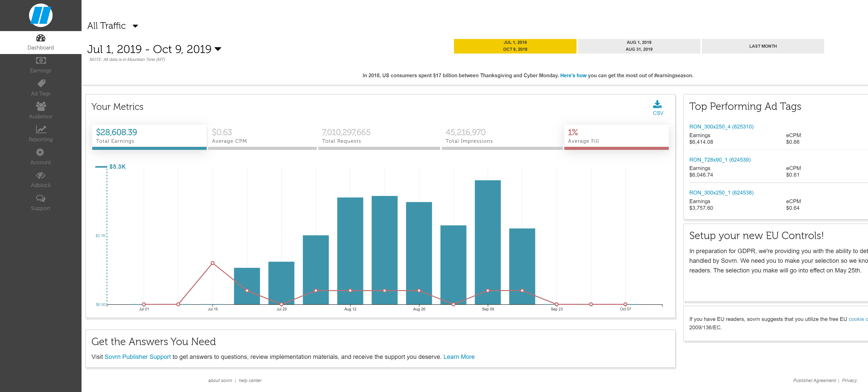
Task: Click the Sovrn logo icon
Action: pyautogui.click(x=41, y=15)
